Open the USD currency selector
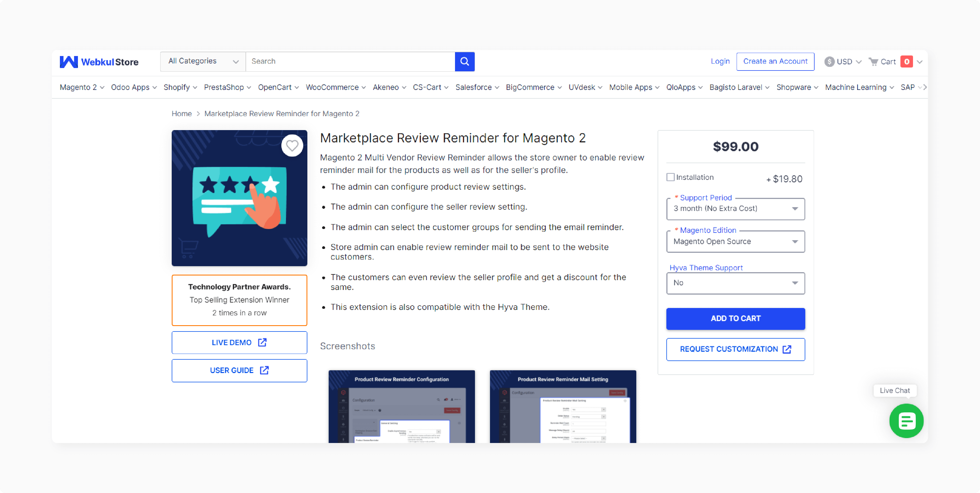The image size is (980, 493). click(843, 61)
